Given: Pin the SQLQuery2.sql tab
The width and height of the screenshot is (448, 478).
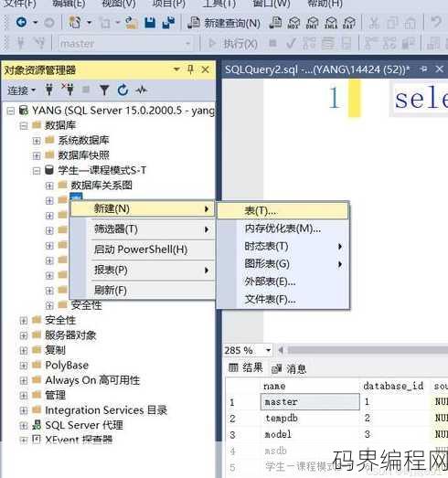Looking at the screenshot, I should click(x=423, y=69).
